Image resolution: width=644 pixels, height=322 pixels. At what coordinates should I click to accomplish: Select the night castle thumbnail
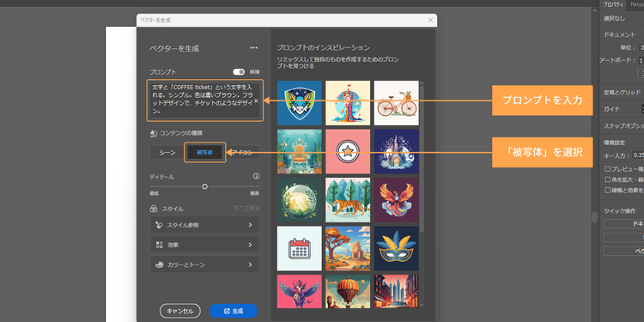pos(397,151)
